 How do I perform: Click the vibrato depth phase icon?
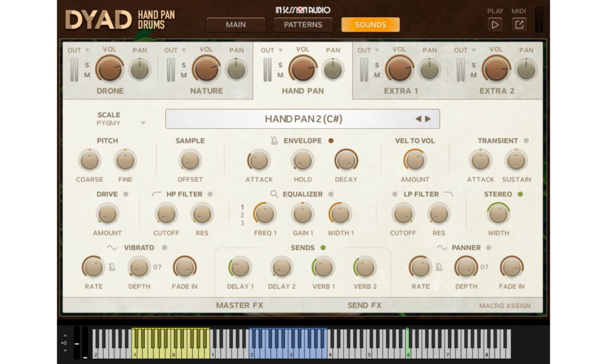(x=157, y=267)
